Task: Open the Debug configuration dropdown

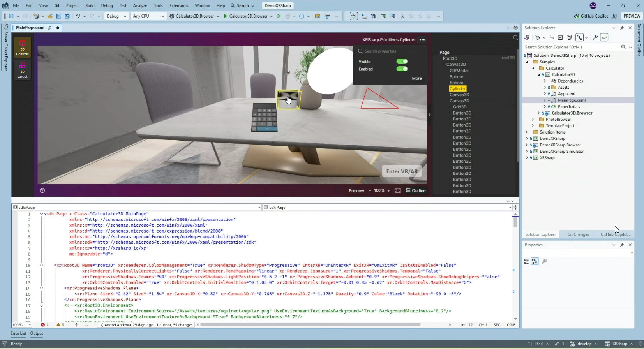Action: pos(117,16)
